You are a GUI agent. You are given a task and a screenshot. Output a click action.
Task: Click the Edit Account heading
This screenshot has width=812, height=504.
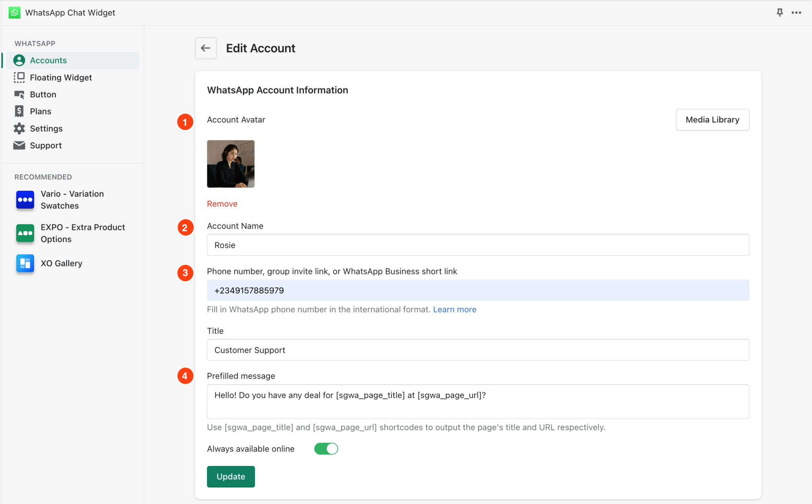[x=260, y=48]
